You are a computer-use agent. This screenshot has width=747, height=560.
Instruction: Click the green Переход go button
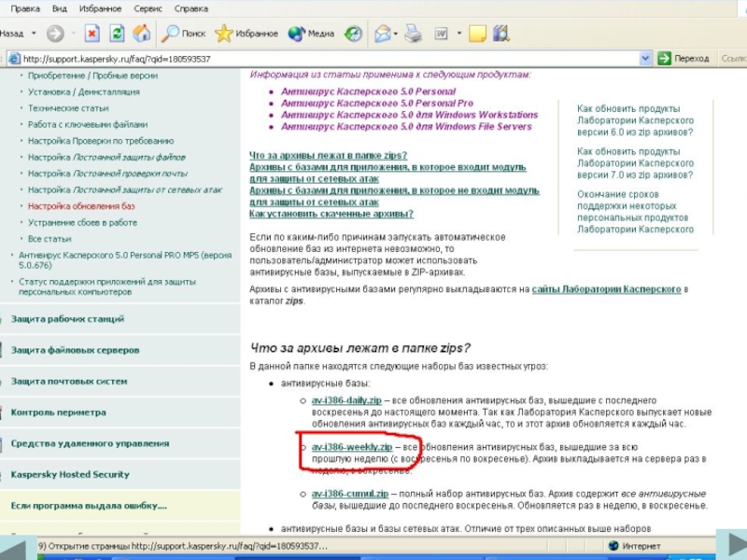pos(684,59)
